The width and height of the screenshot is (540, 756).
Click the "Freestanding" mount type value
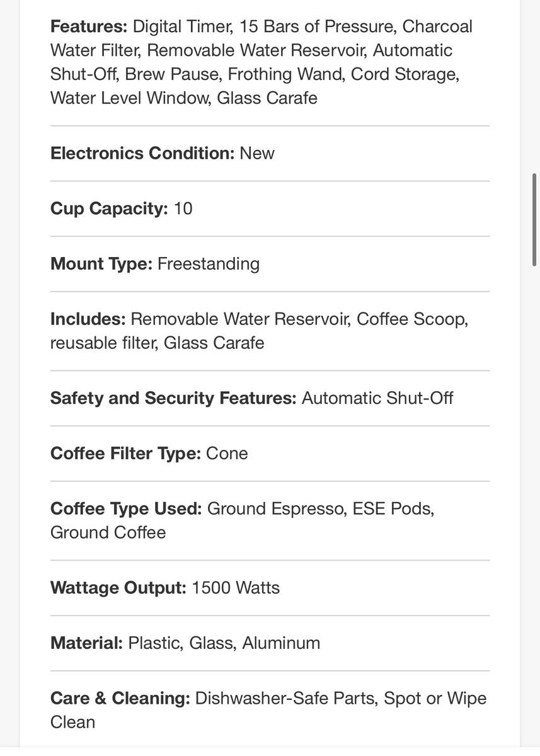pyautogui.click(x=209, y=264)
